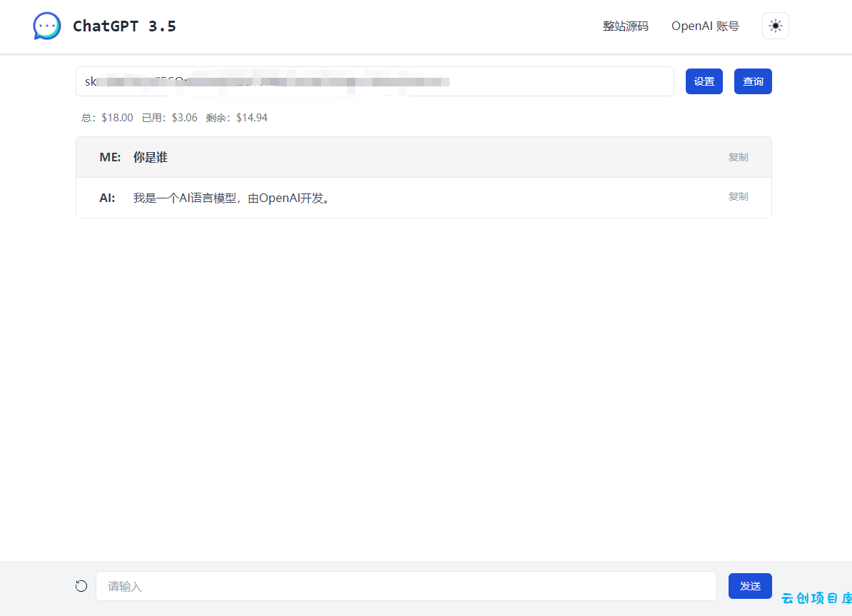This screenshot has height=616, width=852.
Task: Click the ChatGPT chat bubble logo
Action: point(46,26)
